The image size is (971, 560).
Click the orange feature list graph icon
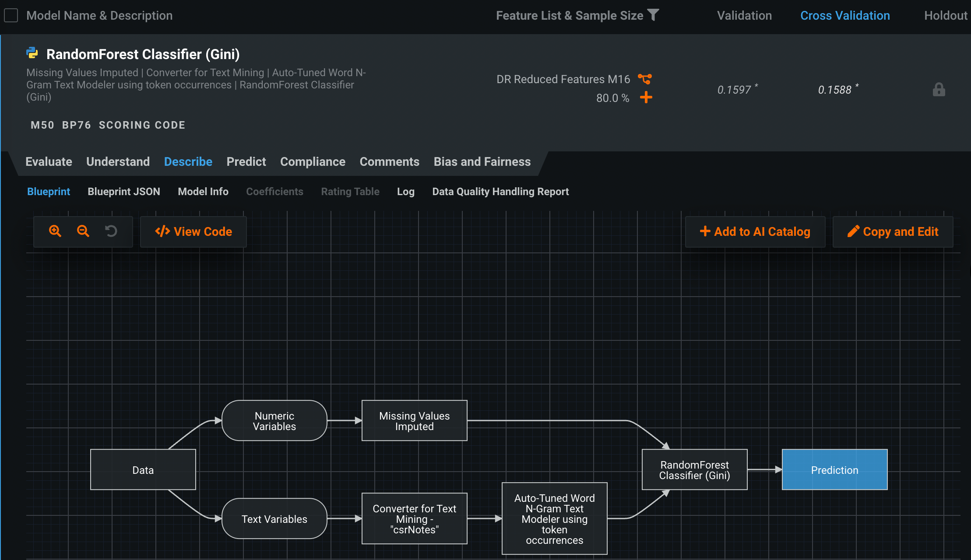[645, 79]
